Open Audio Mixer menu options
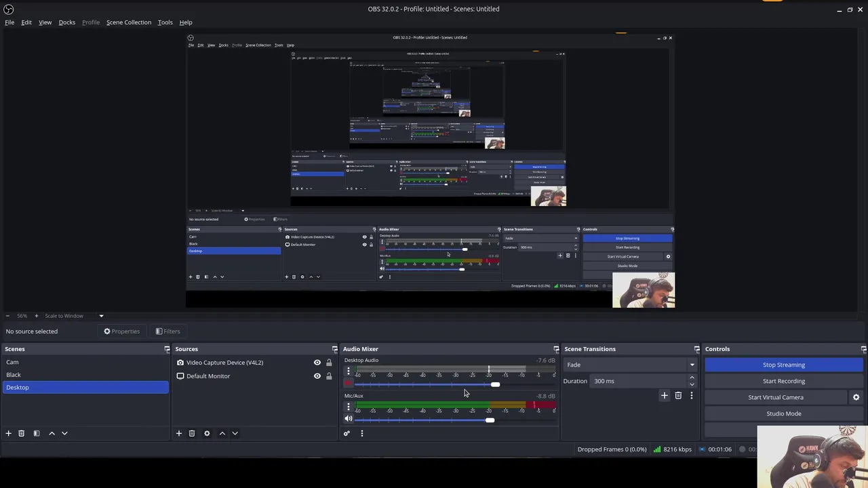Screen dimensions: 868x488 click(x=361, y=433)
